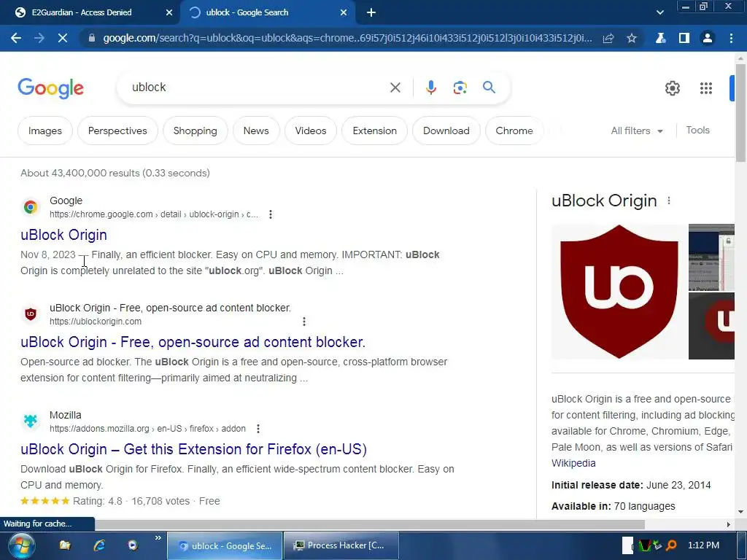Click the horizontal scrollbar right arrow
The width and height of the screenshot is (747, 560).
[729, 524]
